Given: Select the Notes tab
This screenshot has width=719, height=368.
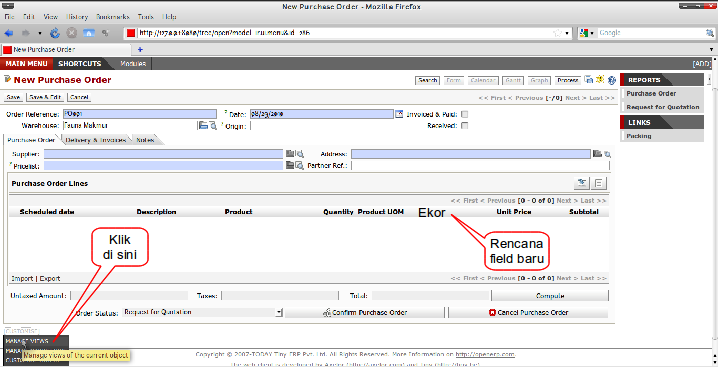Looking at the screenshot, I should tap(146, 140).
